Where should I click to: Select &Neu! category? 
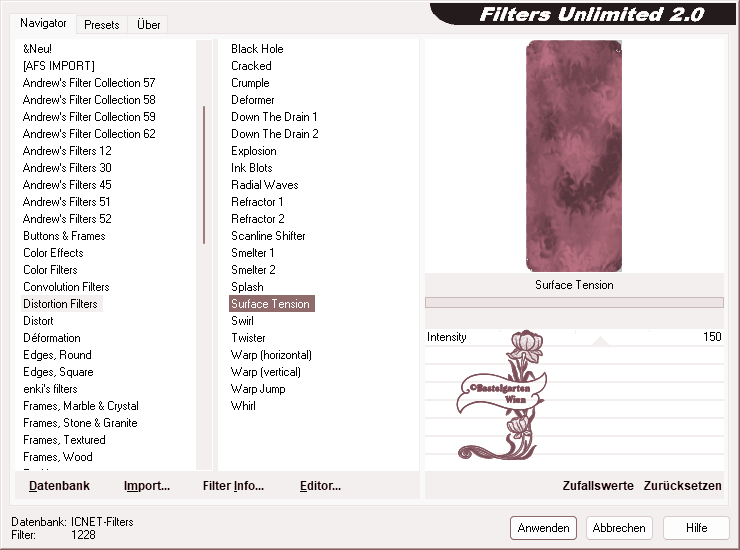(x=37, y=49)
